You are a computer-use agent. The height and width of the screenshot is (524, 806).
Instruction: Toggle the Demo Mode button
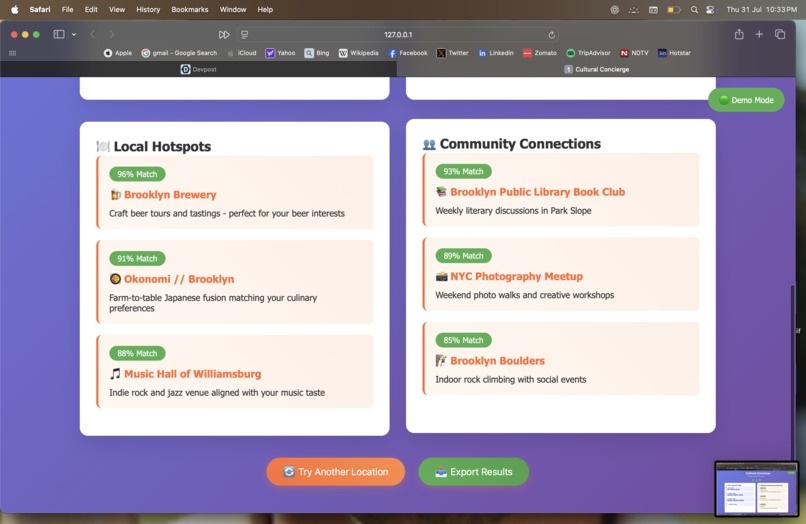746,100
